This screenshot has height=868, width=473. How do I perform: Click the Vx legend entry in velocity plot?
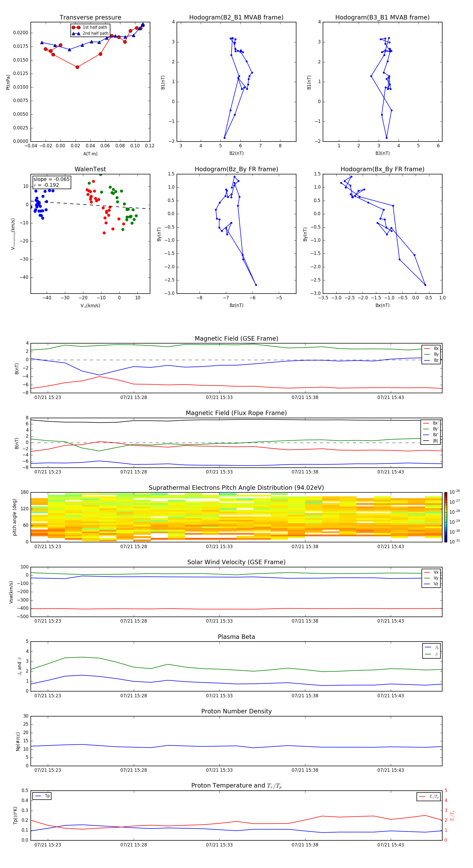pos(431,572)
